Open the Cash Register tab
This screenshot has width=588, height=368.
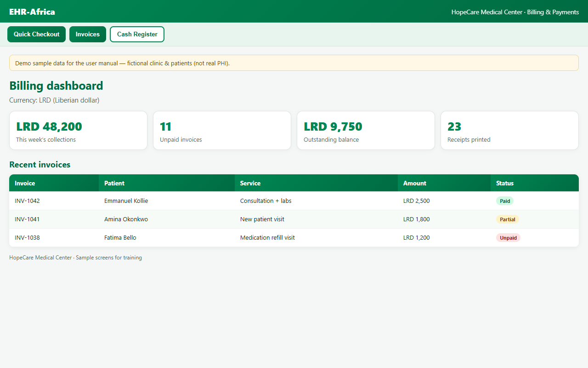click(137, 34)
